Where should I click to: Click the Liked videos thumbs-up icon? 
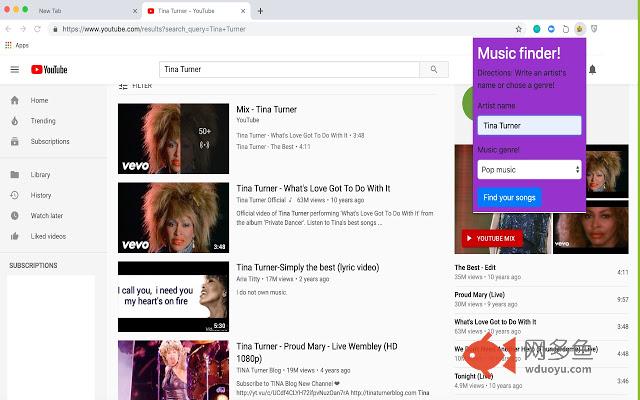click(15, 236)
